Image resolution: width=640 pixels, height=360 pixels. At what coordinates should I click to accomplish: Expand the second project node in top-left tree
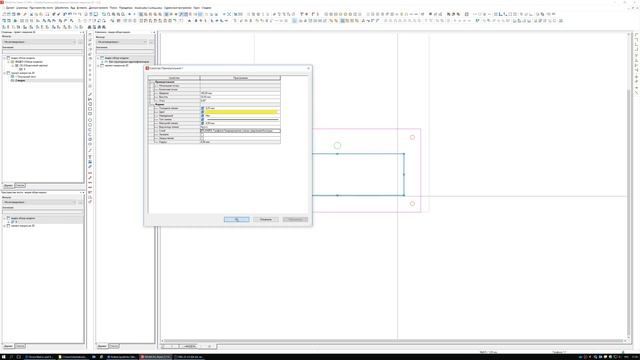pyautogui.click(x=4, y=73)
